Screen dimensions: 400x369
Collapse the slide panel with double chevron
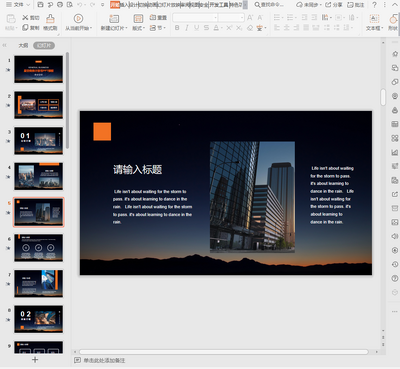(x=5, y=45)
